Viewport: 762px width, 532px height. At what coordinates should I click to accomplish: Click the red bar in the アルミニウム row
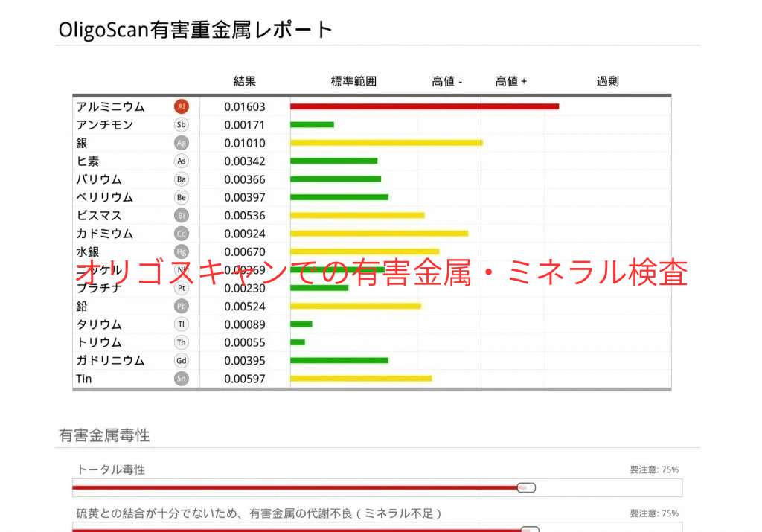[425, 106]
